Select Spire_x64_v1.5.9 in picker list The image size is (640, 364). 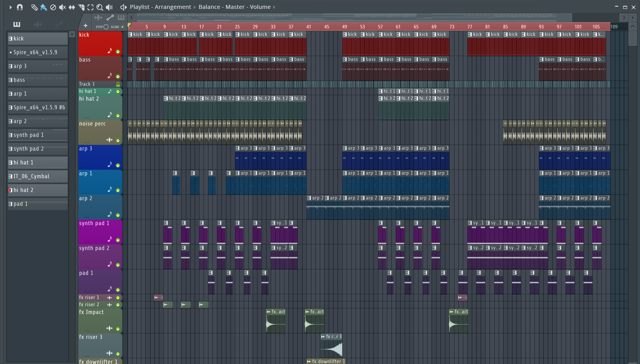coord(38,52)
